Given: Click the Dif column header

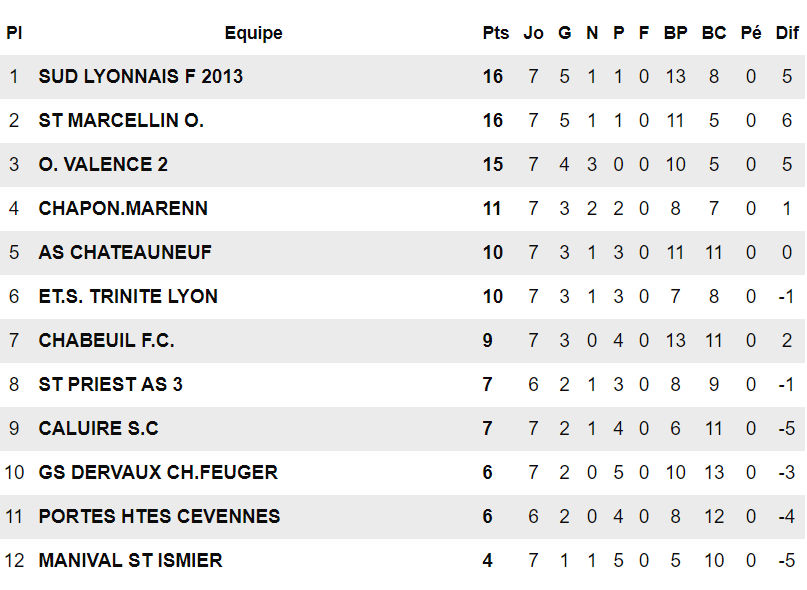Looking at the screenshot, I should tap(787, 33).
